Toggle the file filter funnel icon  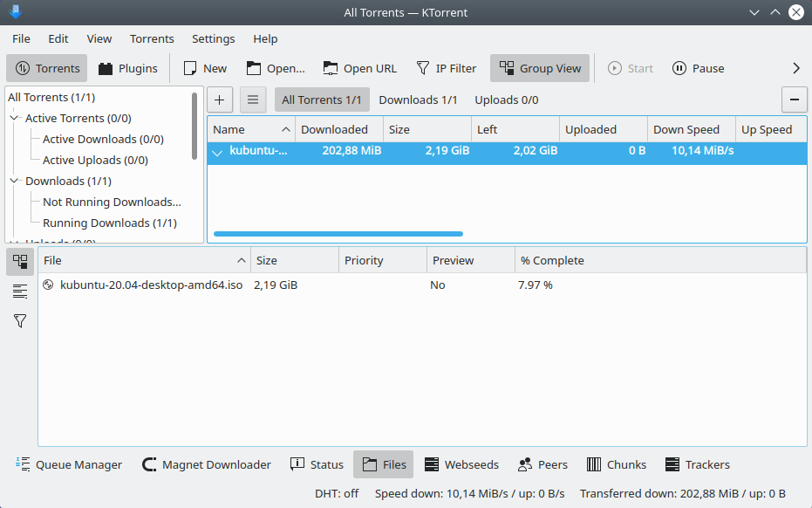pos(20,321)
